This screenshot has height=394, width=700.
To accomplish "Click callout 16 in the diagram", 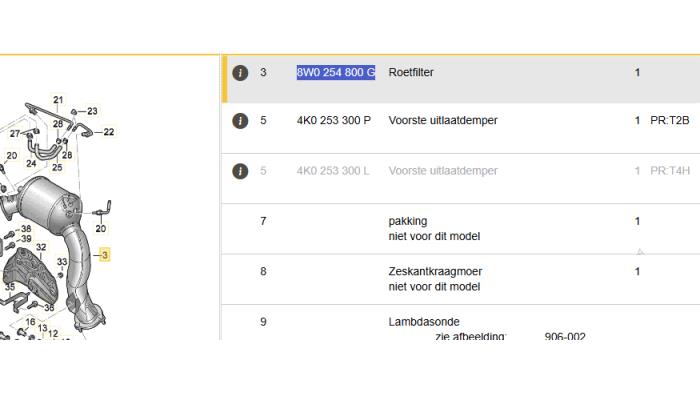I will coord(30,322).
